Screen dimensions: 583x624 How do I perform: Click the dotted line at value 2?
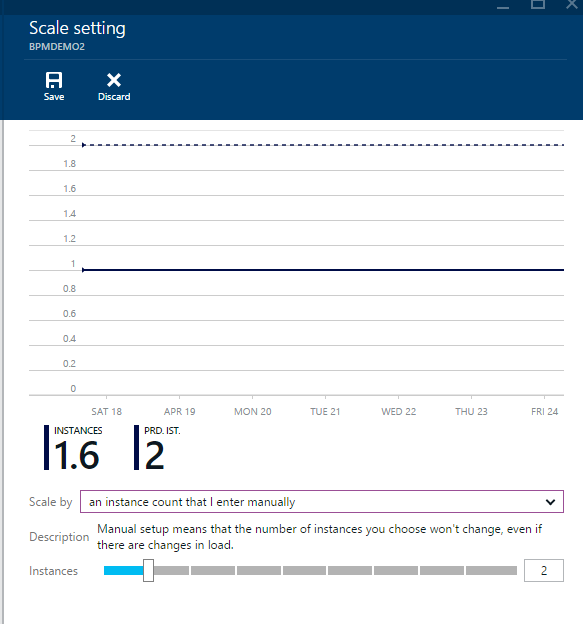point(323,145)
